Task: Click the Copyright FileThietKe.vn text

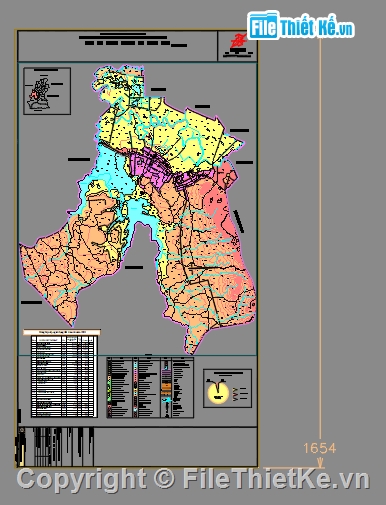Action: [x=193, y=479]
